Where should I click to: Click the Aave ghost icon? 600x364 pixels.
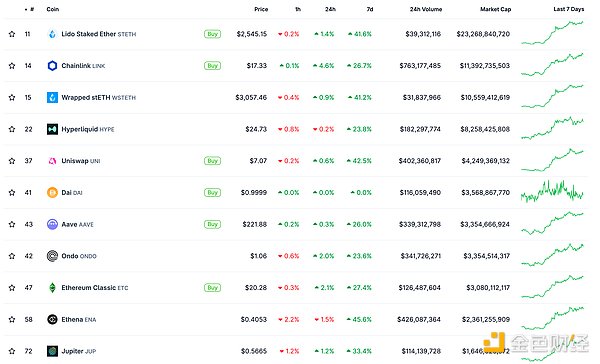pyautogui.click(x=52, y=224)
